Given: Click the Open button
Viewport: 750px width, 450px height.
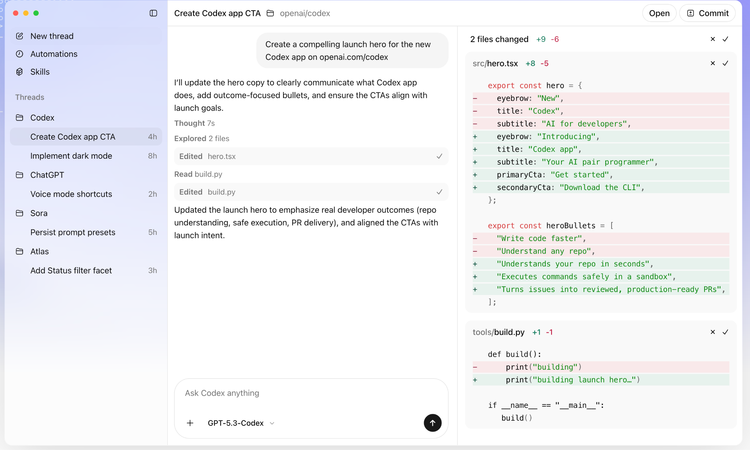Looking at the screenshot, I should coord(659,13).
